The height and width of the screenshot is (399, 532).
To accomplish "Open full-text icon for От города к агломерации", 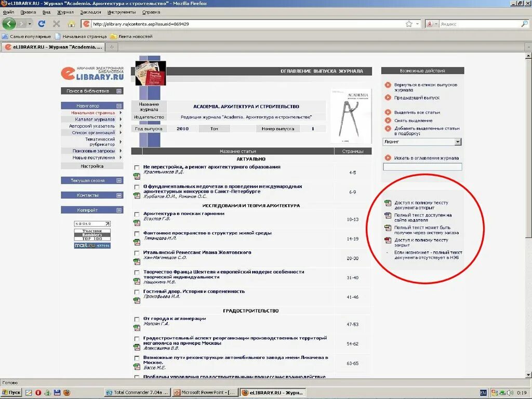I will pyautogui.click(x=137, y=328).
